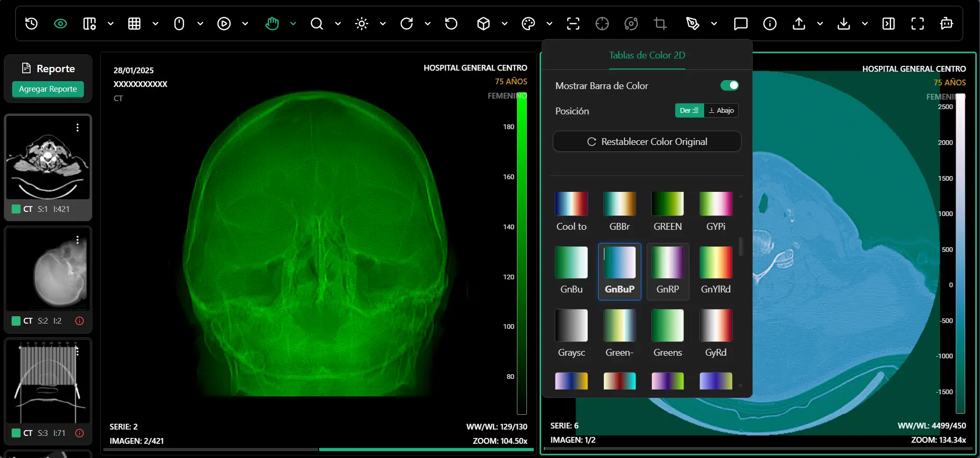Expand dropdown arrow next to grid layout icon
The image size is (980, 458).
coord(156,24)
